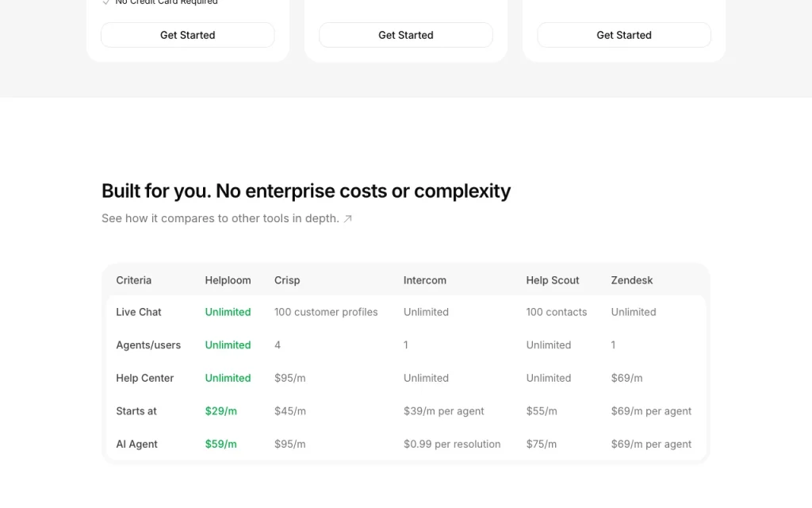The height and width of the screenshot is (508, 812).
Task: Click Intercom's '$0.99 per resolution' cell
Action: point(452,444)
